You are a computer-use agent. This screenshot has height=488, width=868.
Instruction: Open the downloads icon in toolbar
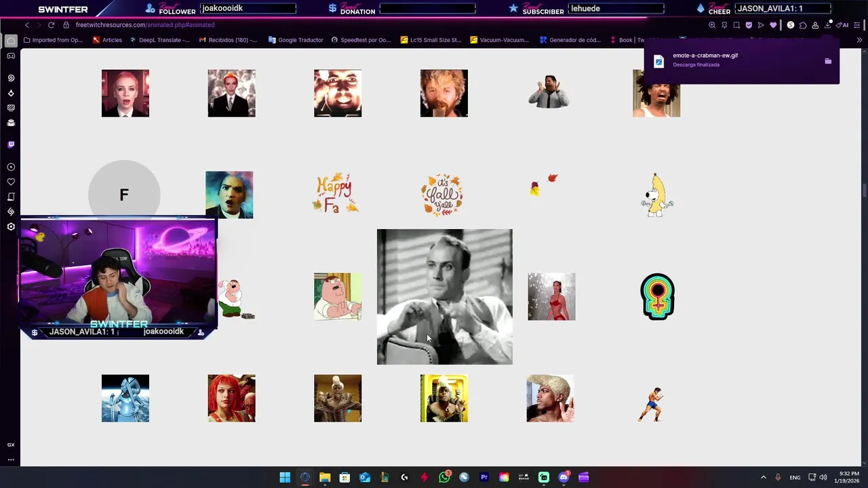coord(828,25)
